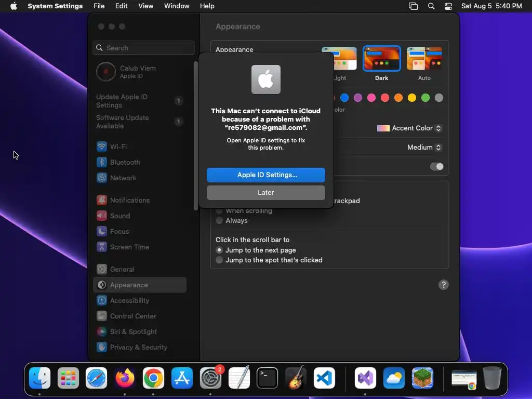532x399 pixels.
Task: Open the Edit menu
Action: pyautogui.click(x=121, y=6)
